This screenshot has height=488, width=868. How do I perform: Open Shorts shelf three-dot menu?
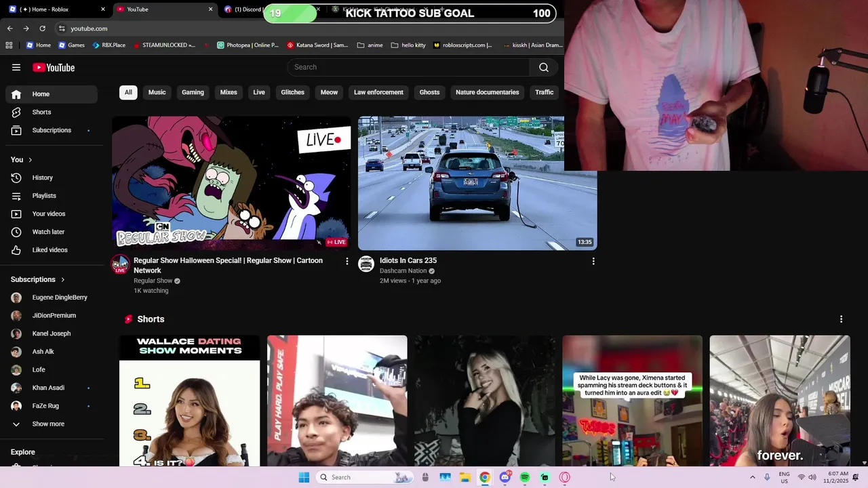[841, 319]
